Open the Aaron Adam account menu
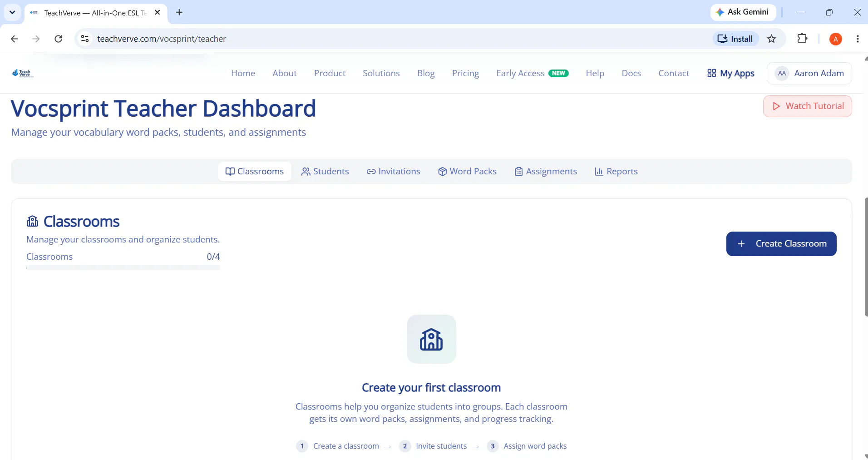Screen dimensions: 868x460 point(809,73)
